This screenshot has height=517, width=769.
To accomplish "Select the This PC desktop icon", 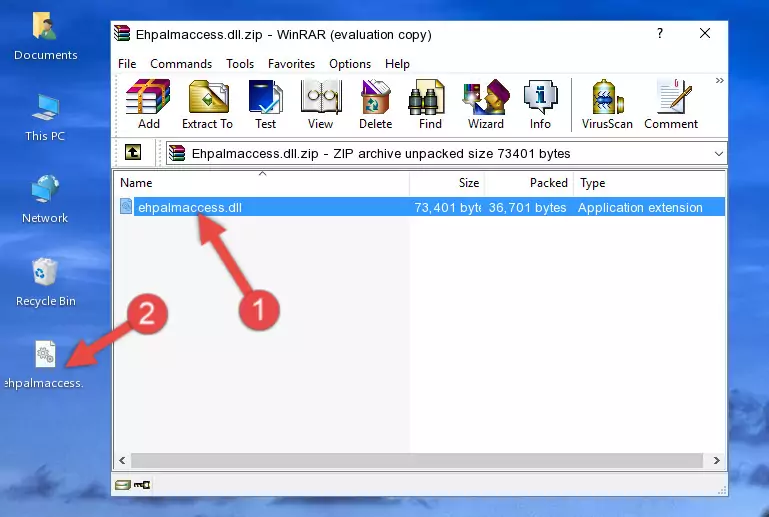I will point(45,118).
